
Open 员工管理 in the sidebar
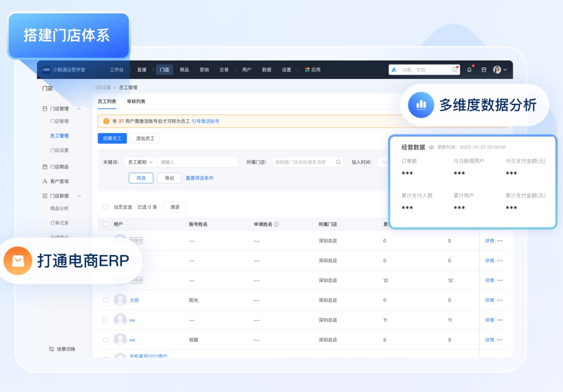[59, 136]
